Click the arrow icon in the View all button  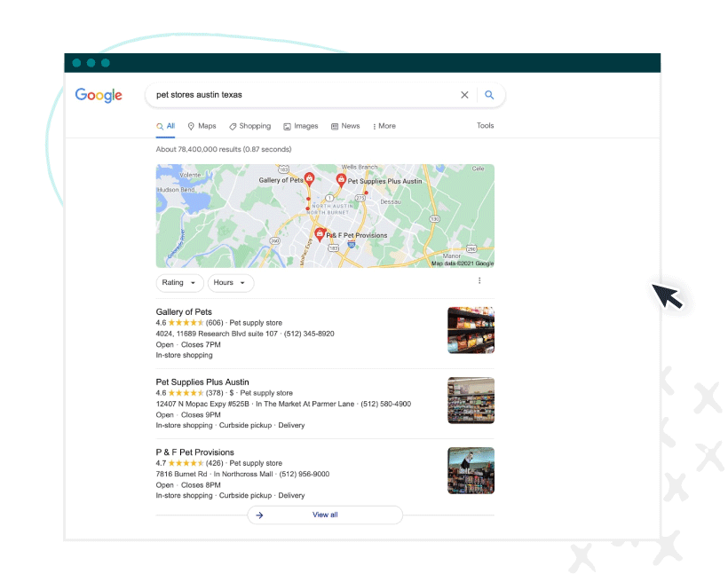(259, 515)
